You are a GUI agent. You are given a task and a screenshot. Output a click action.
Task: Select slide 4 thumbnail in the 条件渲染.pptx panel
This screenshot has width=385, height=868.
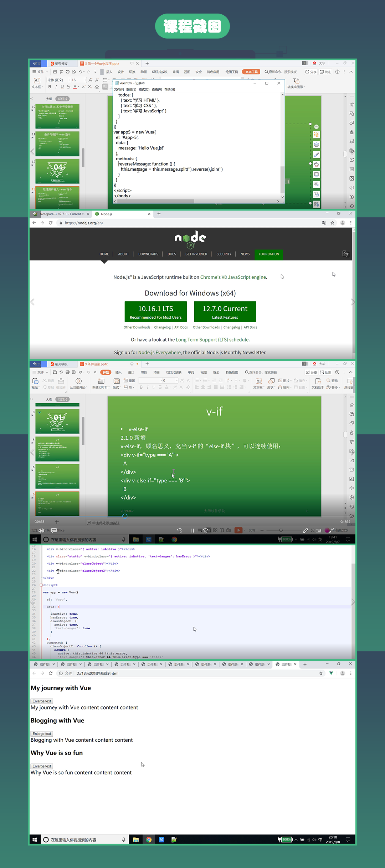(x=57, y=449)
